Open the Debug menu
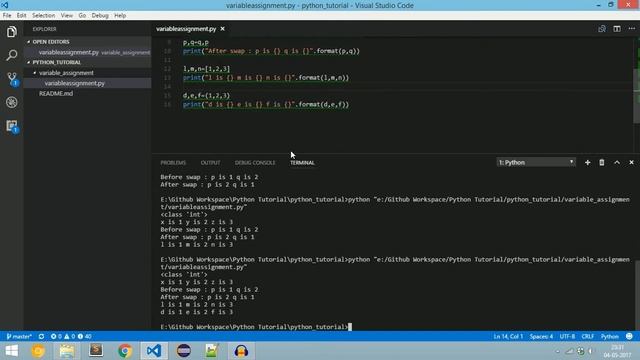 click(100, 16)
